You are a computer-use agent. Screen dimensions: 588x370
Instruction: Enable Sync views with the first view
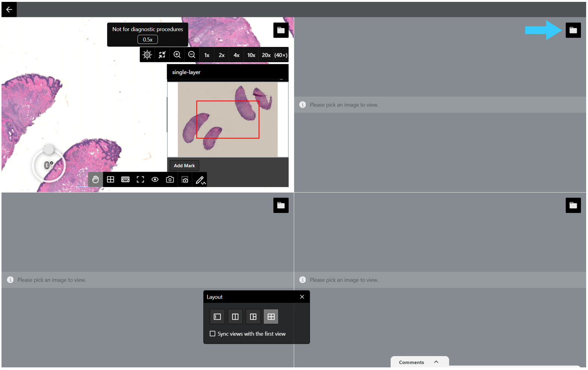coord(212,334)
